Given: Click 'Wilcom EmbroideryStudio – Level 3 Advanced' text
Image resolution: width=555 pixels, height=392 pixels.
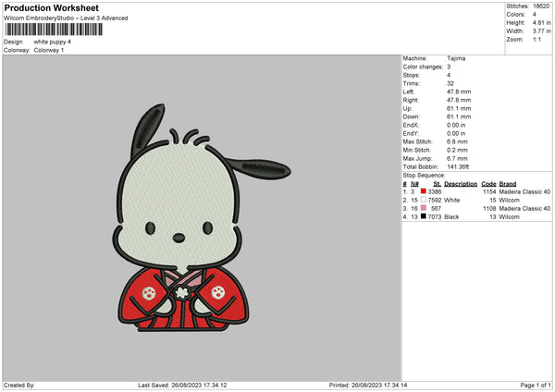Looking at the screenshot, I should (66, 18).
